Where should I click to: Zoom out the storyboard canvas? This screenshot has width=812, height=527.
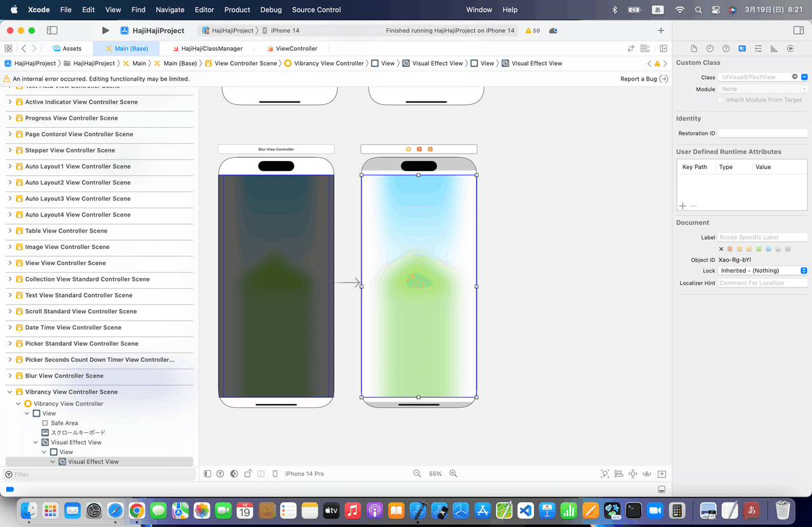[x=418, y=474]
